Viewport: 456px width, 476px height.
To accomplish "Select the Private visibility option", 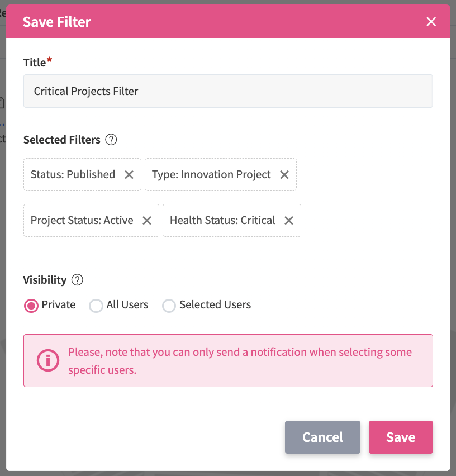I will [x=31, y=305].
